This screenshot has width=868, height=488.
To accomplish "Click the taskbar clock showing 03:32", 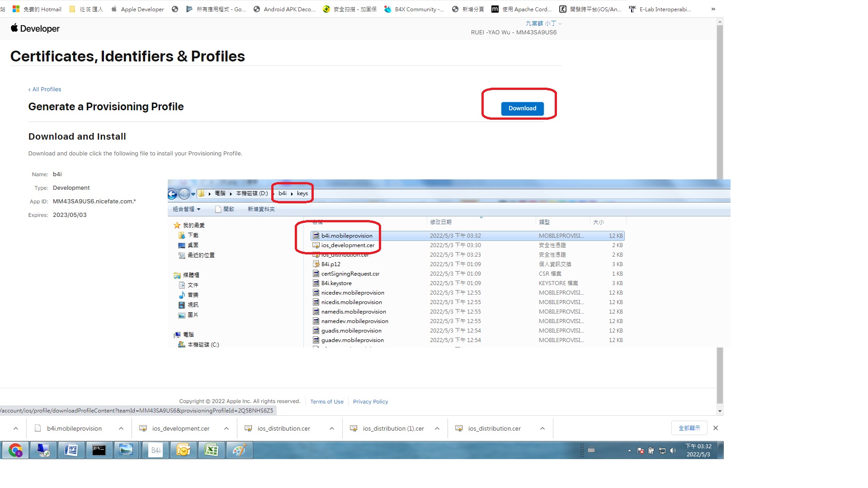I will [x=698, y=450].
